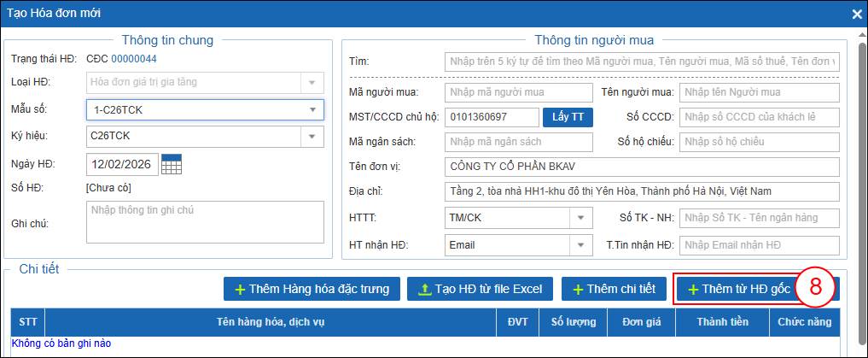Focus the Số hộ chiếu input
This screenshot has width=868, height=358.
[x=759, y=141]
